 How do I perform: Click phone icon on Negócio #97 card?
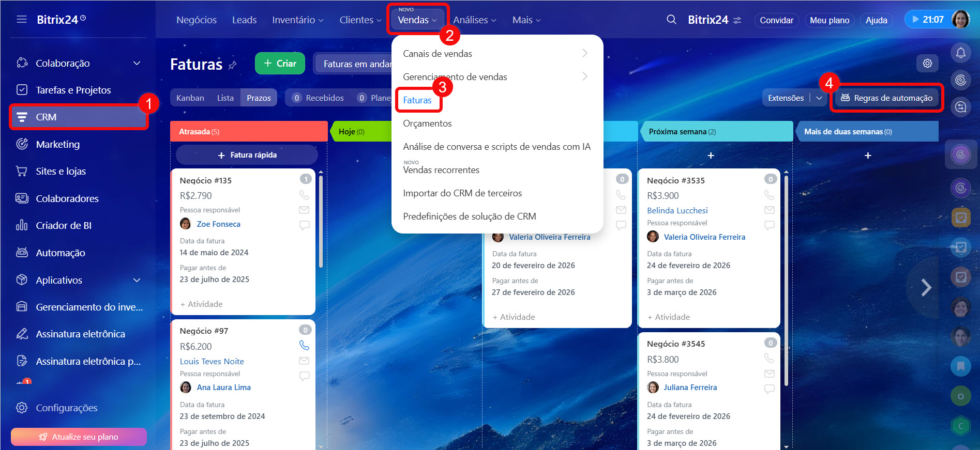click(x=304, y=345)
